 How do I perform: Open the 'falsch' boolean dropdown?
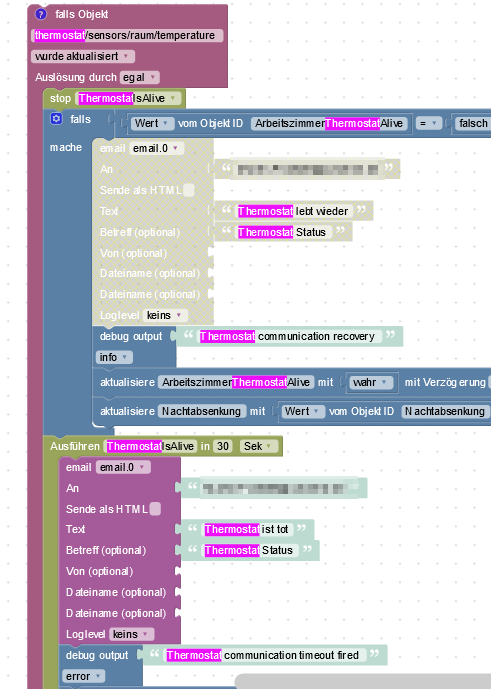[x=473, y=123]
